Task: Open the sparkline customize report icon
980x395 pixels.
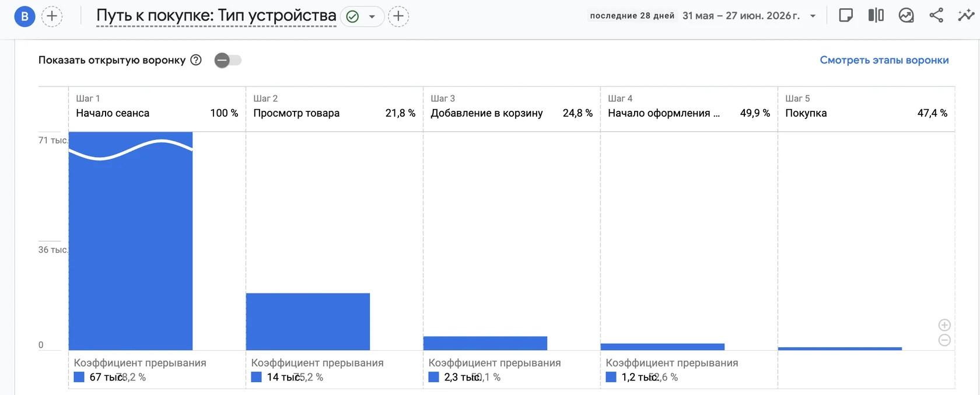Action: pyautogui.click(x=966, y=16)
